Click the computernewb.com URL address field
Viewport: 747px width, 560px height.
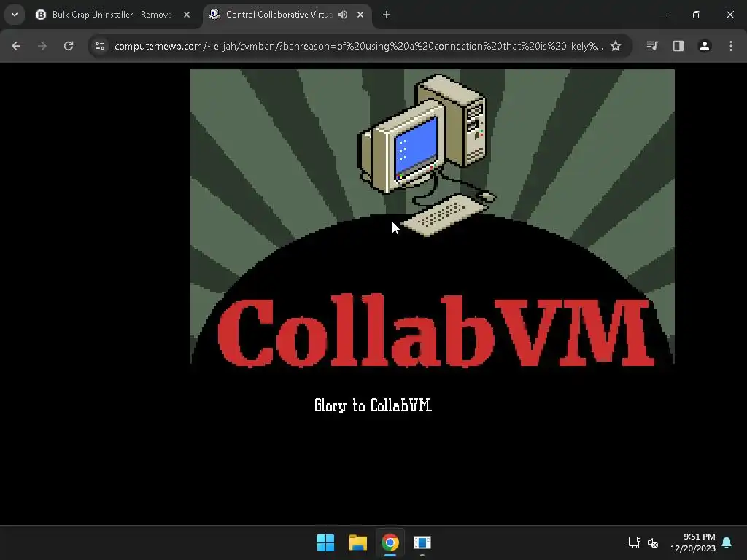pyautogui.click(x=358, y=46)
